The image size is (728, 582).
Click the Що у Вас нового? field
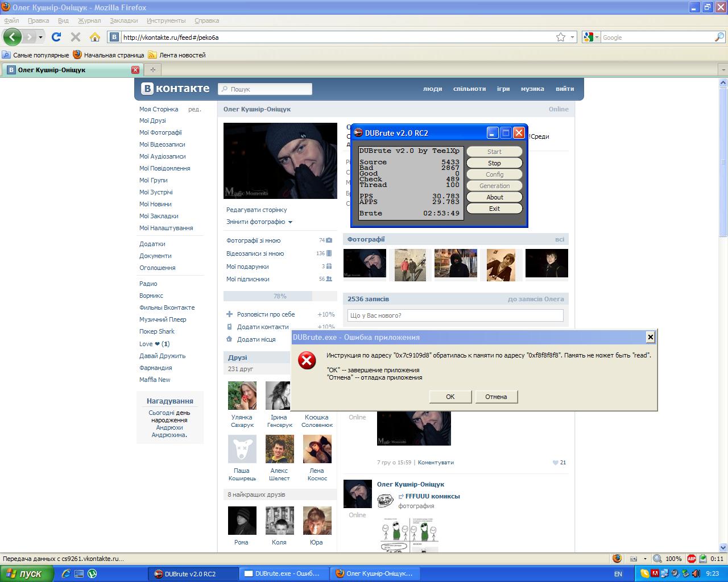[455, 315]
